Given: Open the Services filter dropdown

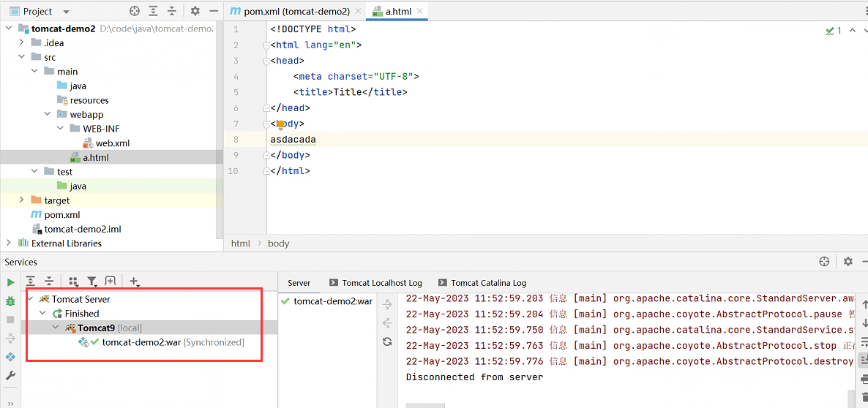Looking at the screenshot, I should (x=92, y=282).
